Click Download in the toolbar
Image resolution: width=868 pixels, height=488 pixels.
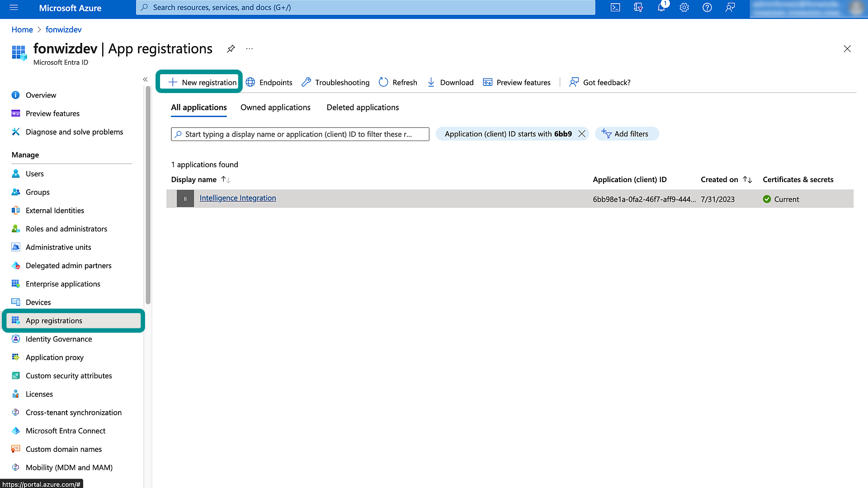tap(450, 82)
